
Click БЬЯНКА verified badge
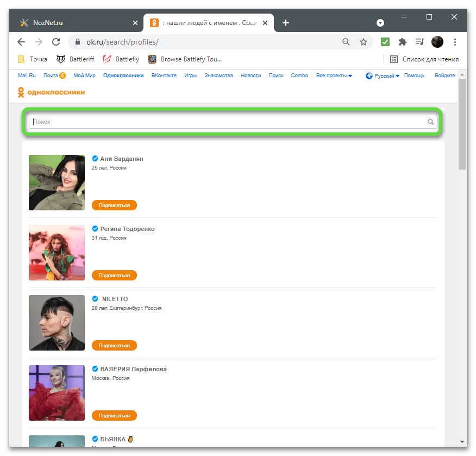pyautogui.click(x=95, y=439)
